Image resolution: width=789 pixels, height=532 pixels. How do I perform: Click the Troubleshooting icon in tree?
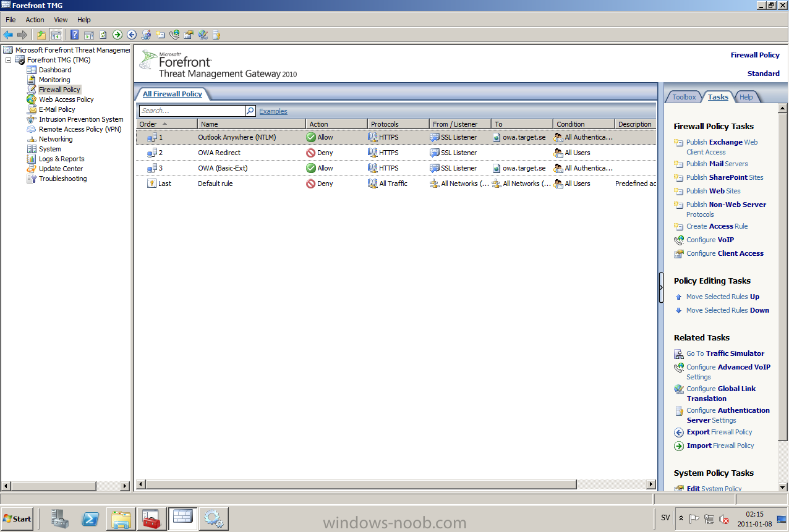32,179
